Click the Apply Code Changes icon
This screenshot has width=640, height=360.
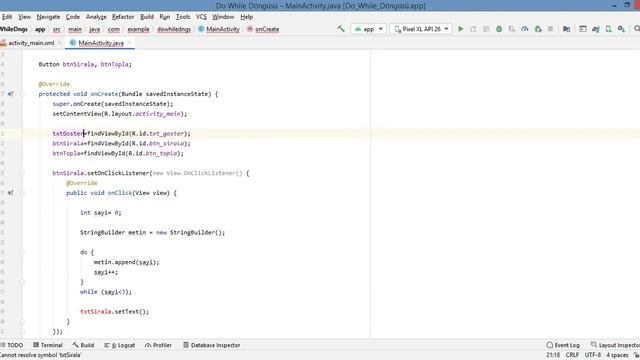coord(486,29)
